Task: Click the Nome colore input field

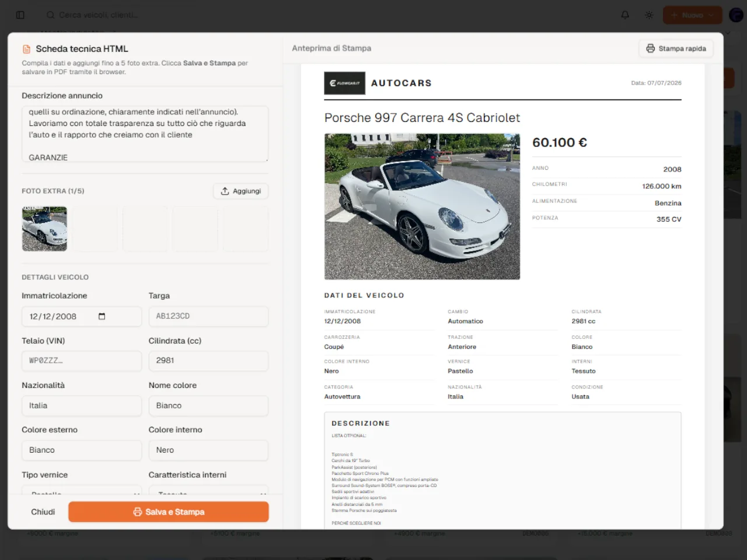Action: point(208,405)
